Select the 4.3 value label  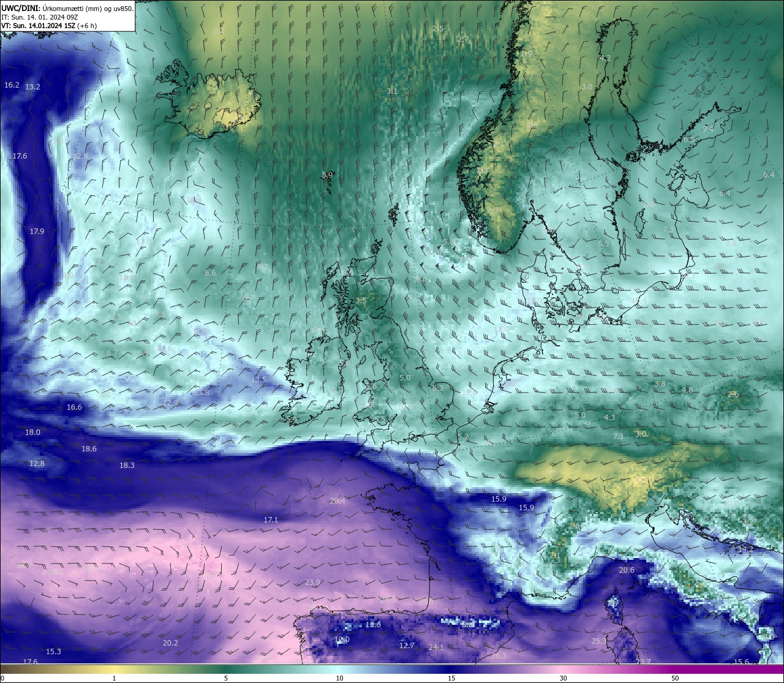pyautogui.click(x=609, y=418)
